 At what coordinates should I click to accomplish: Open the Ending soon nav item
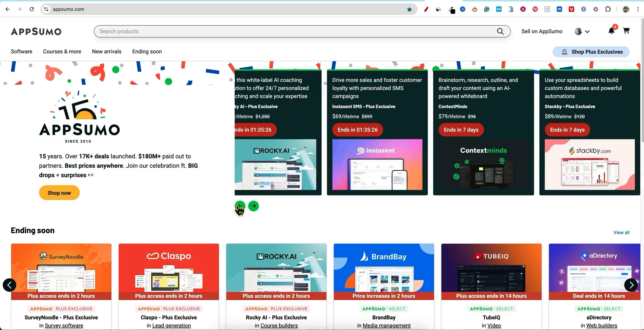click(x=147, y=51)
